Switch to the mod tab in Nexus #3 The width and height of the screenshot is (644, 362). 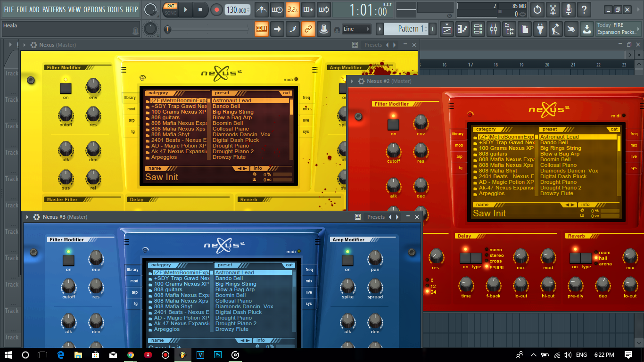pyautogui.click(x=134, y=281)
